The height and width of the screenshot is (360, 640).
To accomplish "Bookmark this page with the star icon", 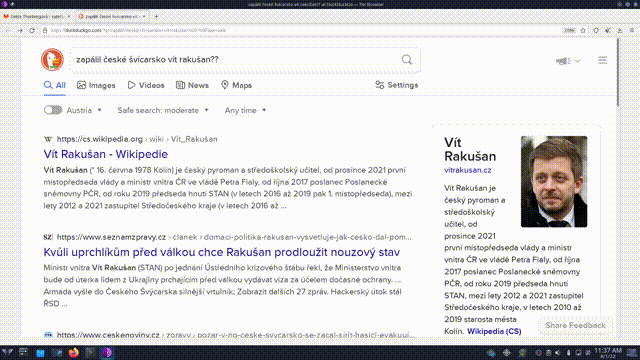I will coord(583,31).
